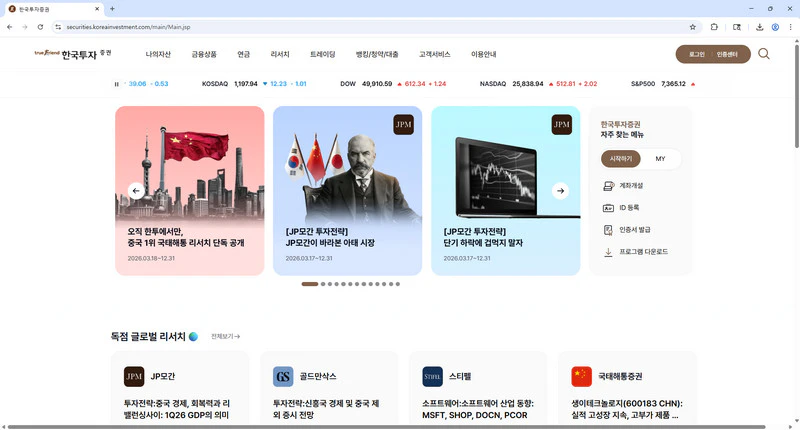Click the KOSDAQ 1,197.94 ticker entry
This screenshot has height=430, width=800.
click(254, 84)
